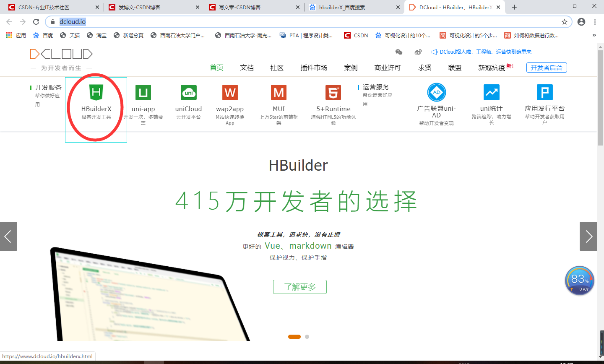
Task: Click the wap2app conversion icon
Action: 229,92
